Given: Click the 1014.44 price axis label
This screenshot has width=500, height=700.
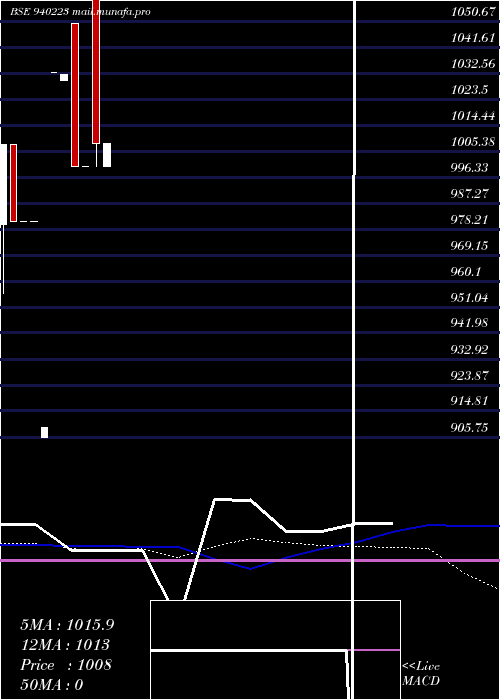Looking at the screenshot, I should pos(473,116).
